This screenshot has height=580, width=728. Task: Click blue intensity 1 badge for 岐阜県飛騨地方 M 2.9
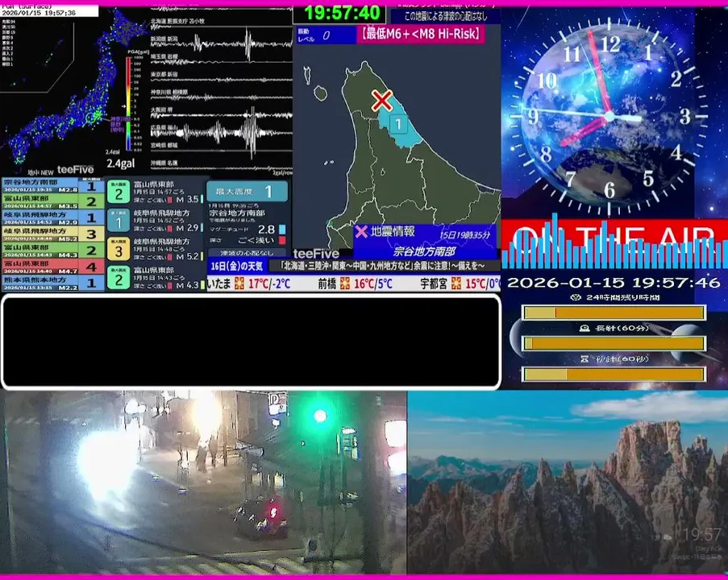(x=119, y=221)
